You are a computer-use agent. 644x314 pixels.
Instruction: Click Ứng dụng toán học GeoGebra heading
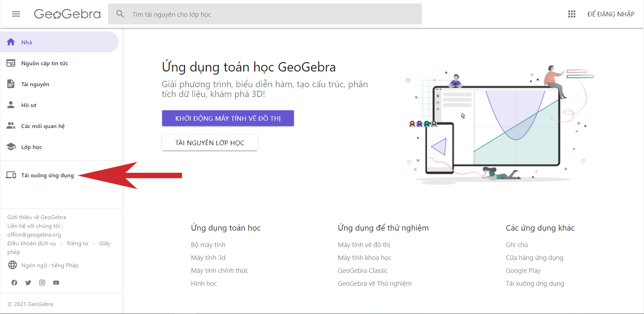249,67
